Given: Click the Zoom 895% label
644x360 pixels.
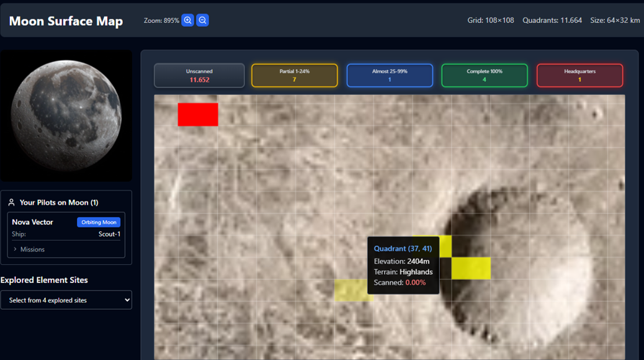Looking at the screenshot, I should tap(161, 20).
